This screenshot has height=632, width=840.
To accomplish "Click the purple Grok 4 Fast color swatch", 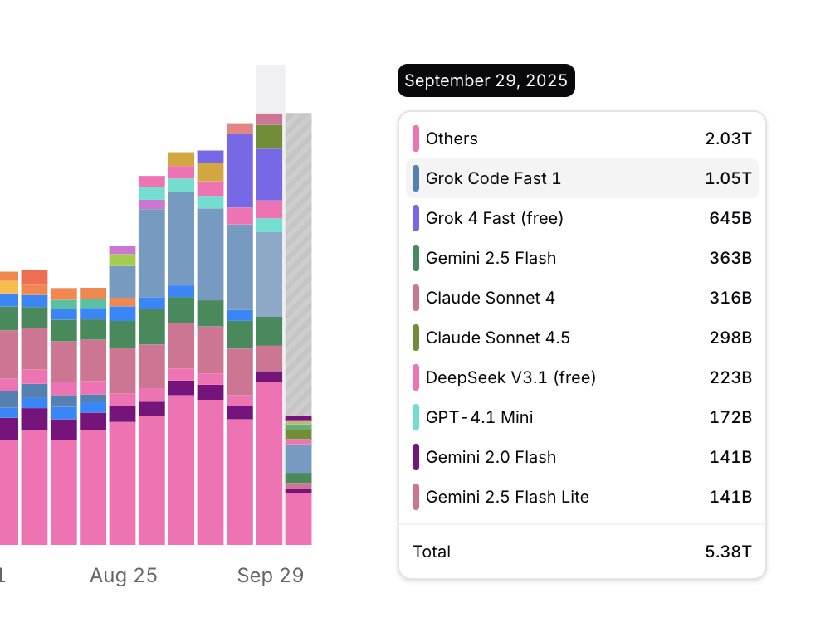I will pyautogui.click(x=416, y=218).
